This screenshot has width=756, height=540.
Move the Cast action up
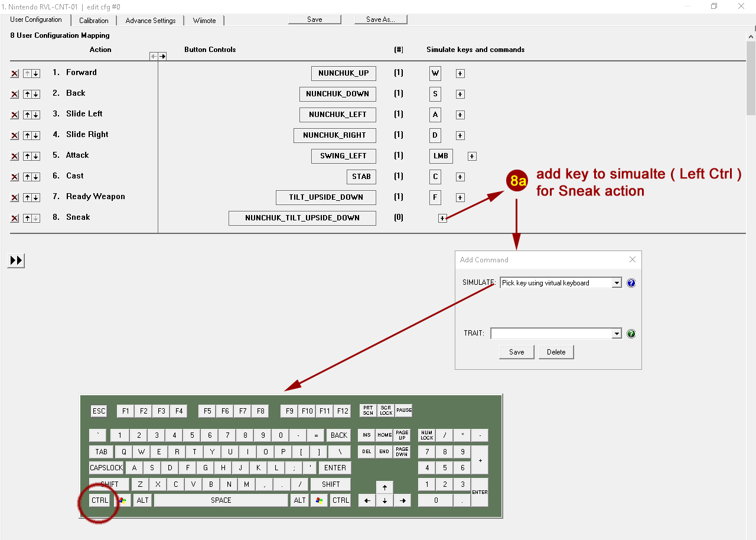click(27, 177)
